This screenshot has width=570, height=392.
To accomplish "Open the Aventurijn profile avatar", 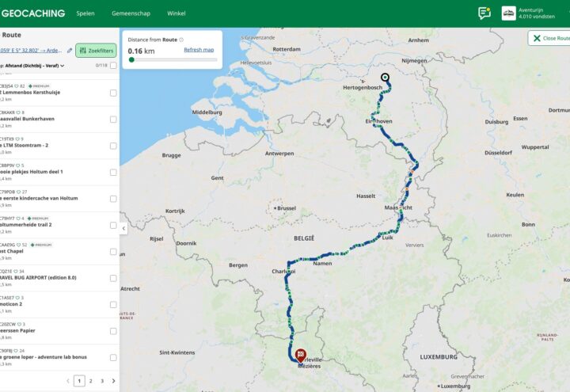I will tap(508, 13).
